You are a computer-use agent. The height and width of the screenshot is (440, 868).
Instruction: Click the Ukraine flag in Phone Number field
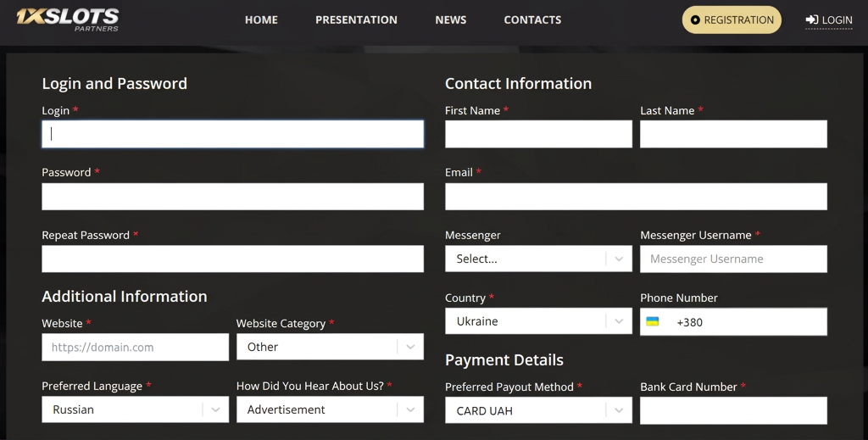click(x=653, y=321)
